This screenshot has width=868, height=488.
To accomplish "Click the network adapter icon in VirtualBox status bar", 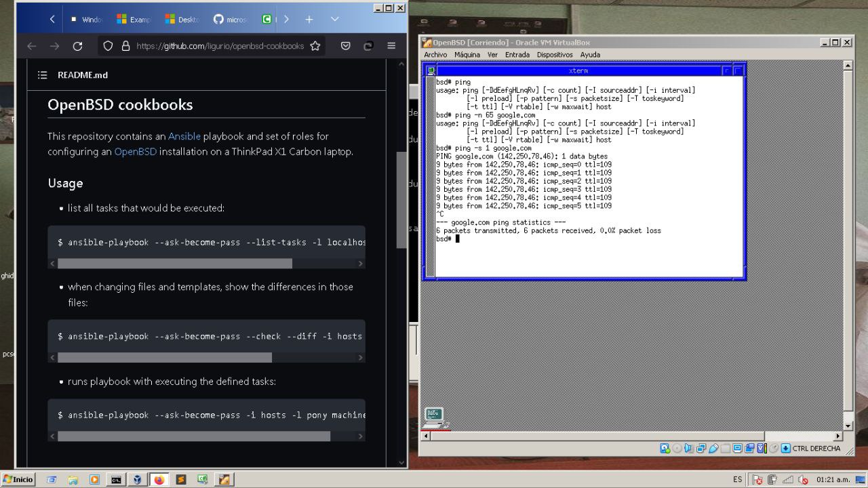I will 702,448.
